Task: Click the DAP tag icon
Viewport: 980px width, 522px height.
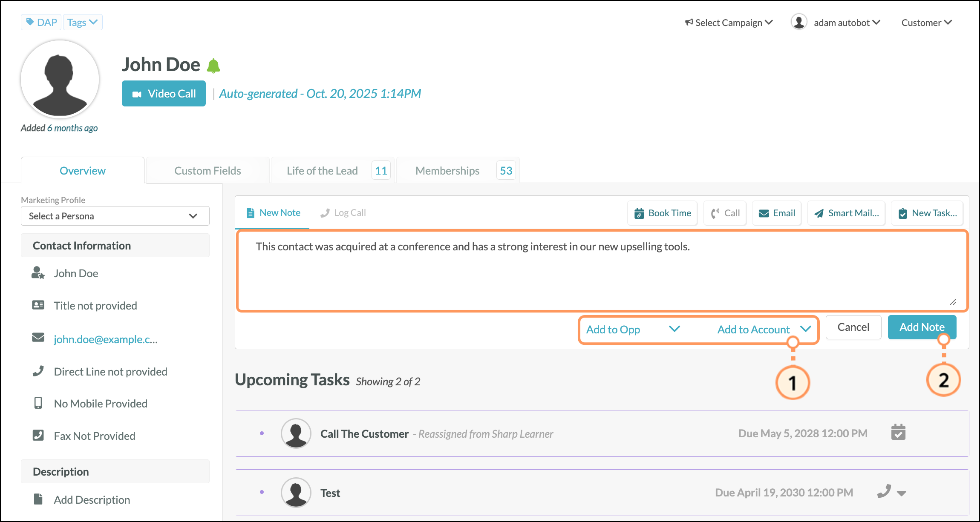Action: [x=30, y=22]
